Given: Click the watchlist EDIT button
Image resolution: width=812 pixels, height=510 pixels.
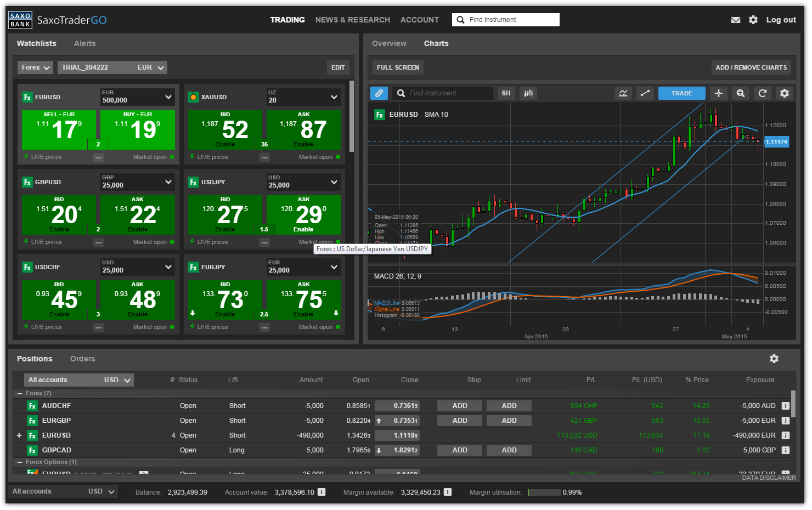Looking at the screenshot, I should coord(338,67).
